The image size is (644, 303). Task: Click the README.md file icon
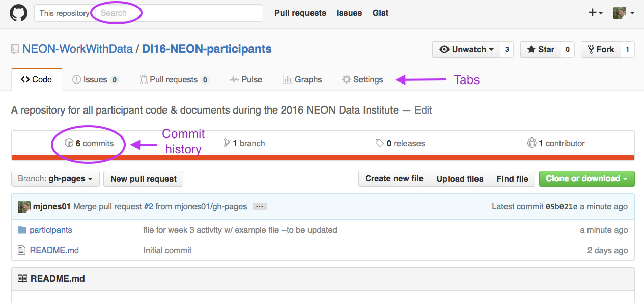point(21,250)
